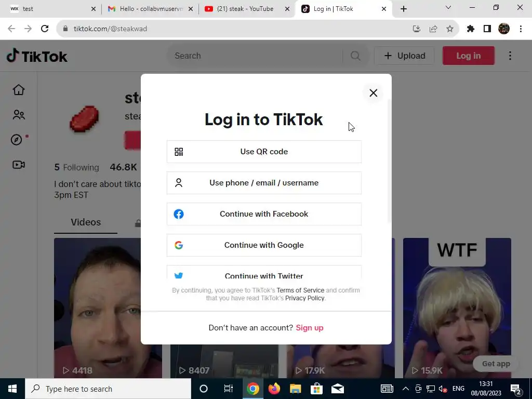Open File Explorer from taskbar
The width and height of the screenshot is (532, 399).
point(295,389)
